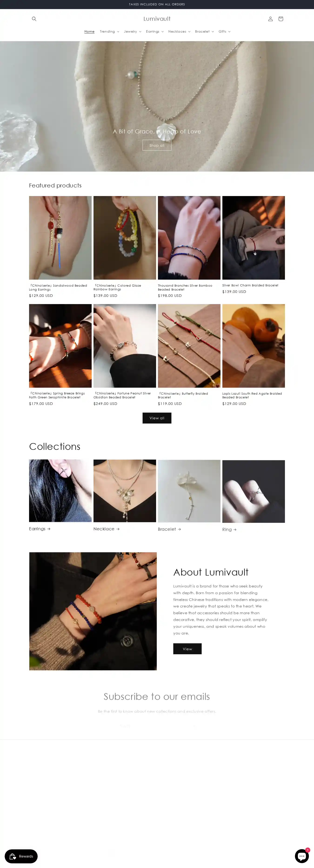
Task: Click the Ring collection arrow link
Action: (x=229, y=529)
